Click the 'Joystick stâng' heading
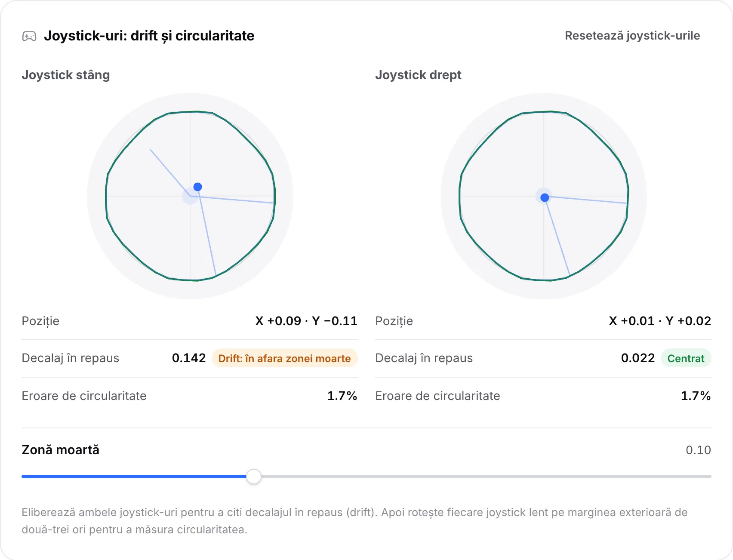The height and width of the screenshot is (560, 733). click(x=66, y=75)
